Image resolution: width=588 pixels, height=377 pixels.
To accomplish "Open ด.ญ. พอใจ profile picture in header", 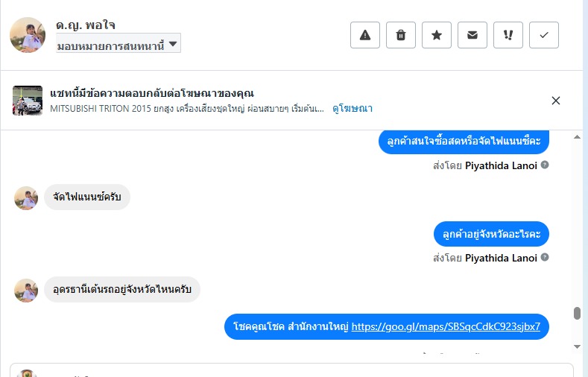I will tap(28, 35).
